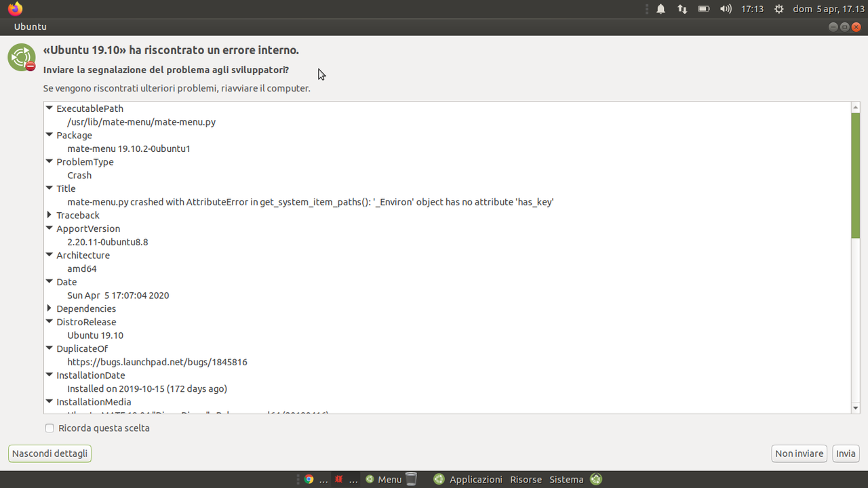The image size is (868, 488).
Task: Collapse the DuplicateOf section
Action: click(50, 348)
